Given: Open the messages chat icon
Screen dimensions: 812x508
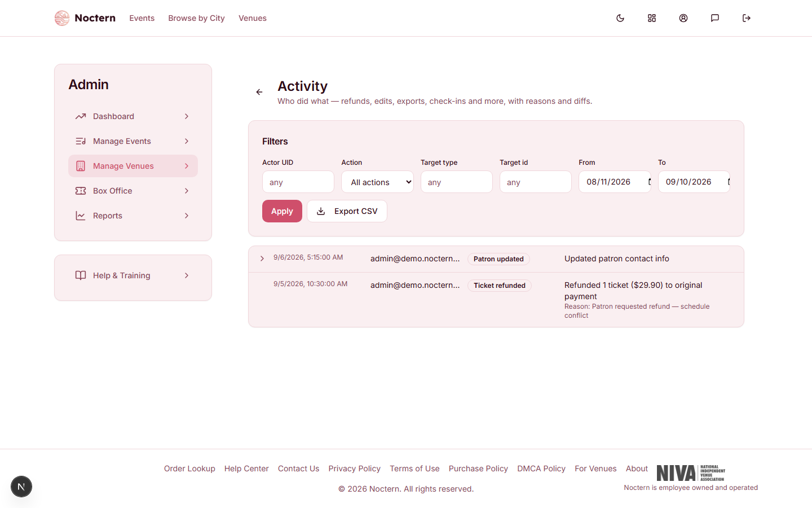Looking at the screenshot, I should pyautogui.click(x=715, y=18).
